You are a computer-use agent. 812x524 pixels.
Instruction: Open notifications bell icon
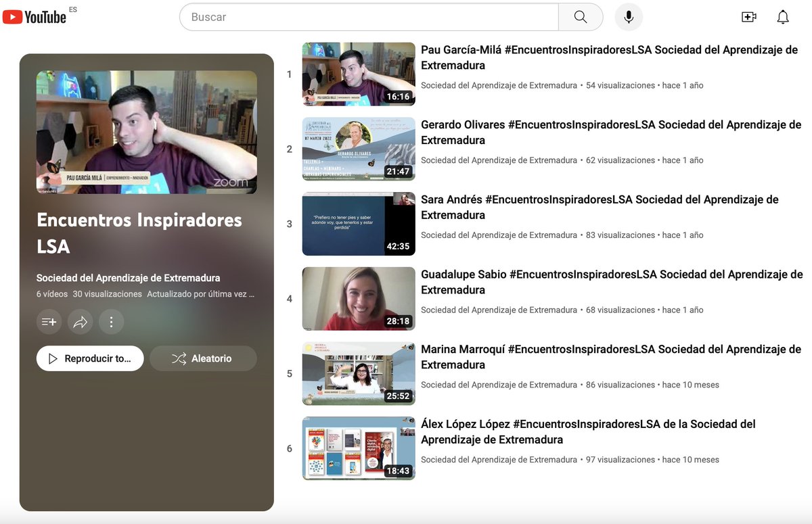point(783,17)
